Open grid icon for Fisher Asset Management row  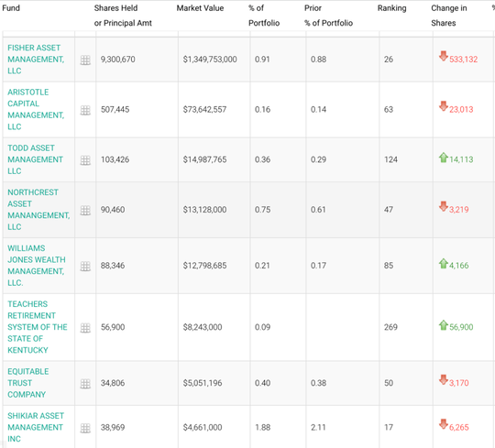85,60
